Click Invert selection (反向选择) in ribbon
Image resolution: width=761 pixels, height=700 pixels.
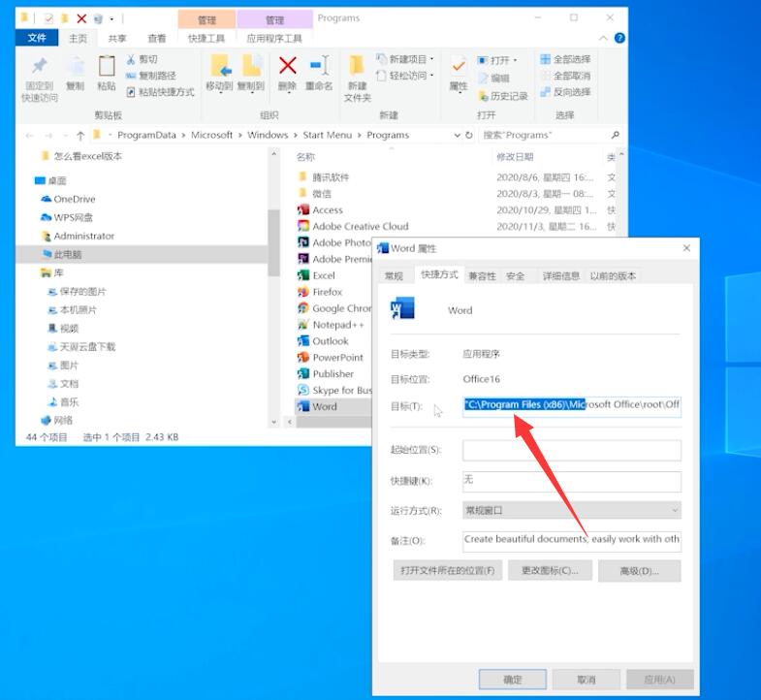(x=565, y=92)
